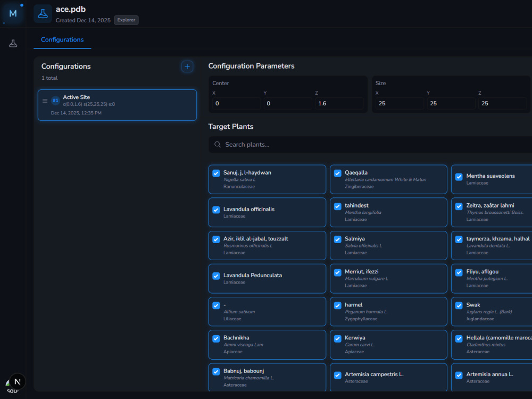Click the Center Y input field
This screenshot has height=399, width=532.
(288, 104)
